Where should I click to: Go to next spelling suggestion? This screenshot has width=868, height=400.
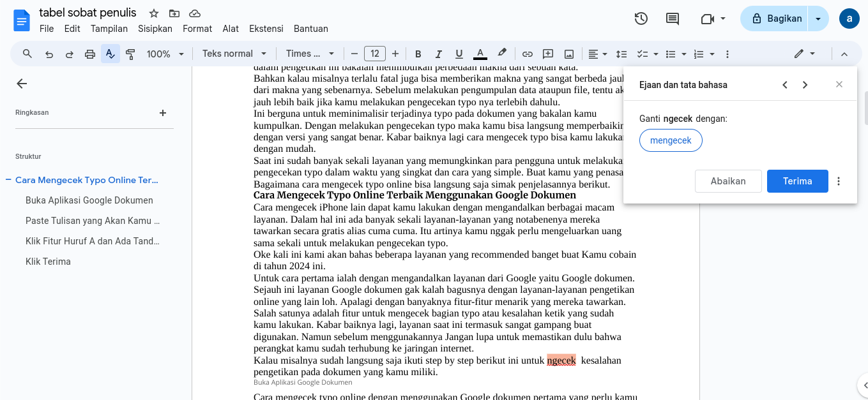tap(805, 85)
